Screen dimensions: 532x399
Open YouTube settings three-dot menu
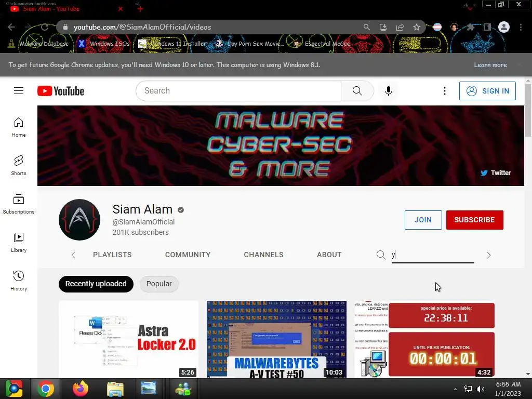445,91
